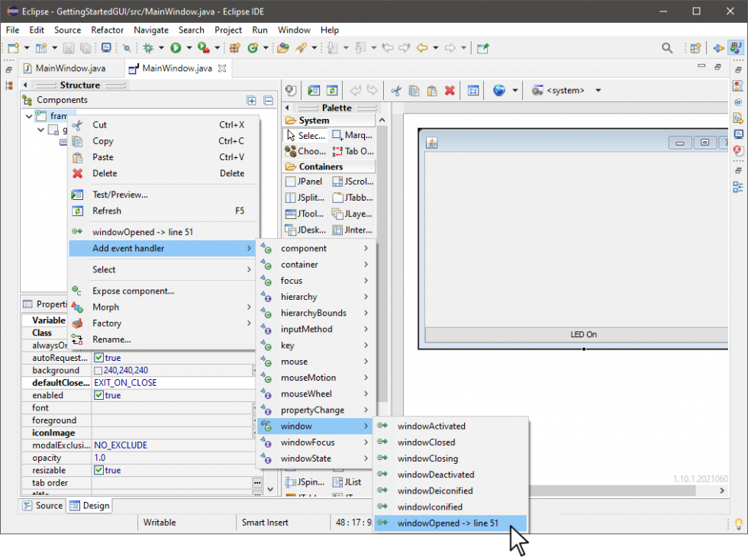Open the Select submenu
The width and height of the screenshot is (748, 560).
pos(162,269)
